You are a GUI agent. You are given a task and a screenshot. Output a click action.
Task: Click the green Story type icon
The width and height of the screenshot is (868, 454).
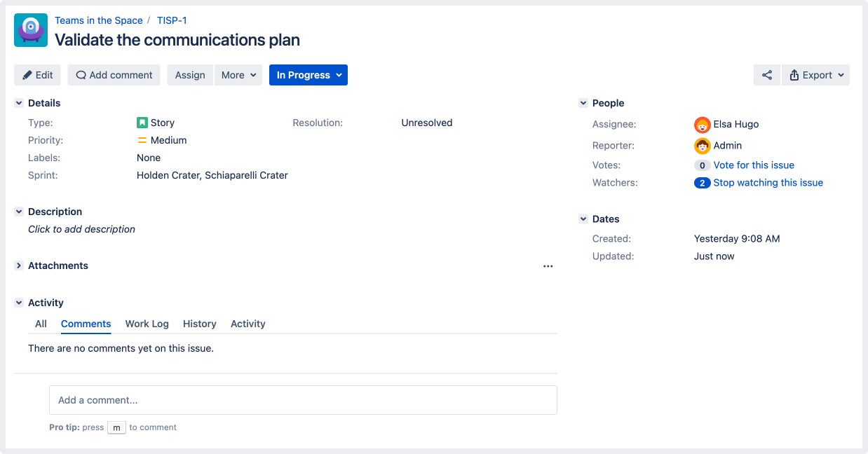click(x=142, y=123)
